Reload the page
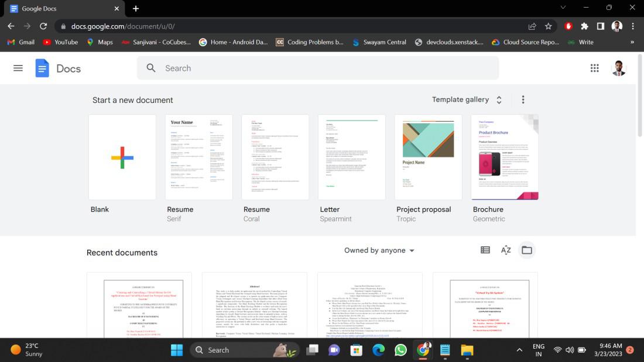Image resolution: width=644 pixels, height=362 pixels. tap(43, 26)
